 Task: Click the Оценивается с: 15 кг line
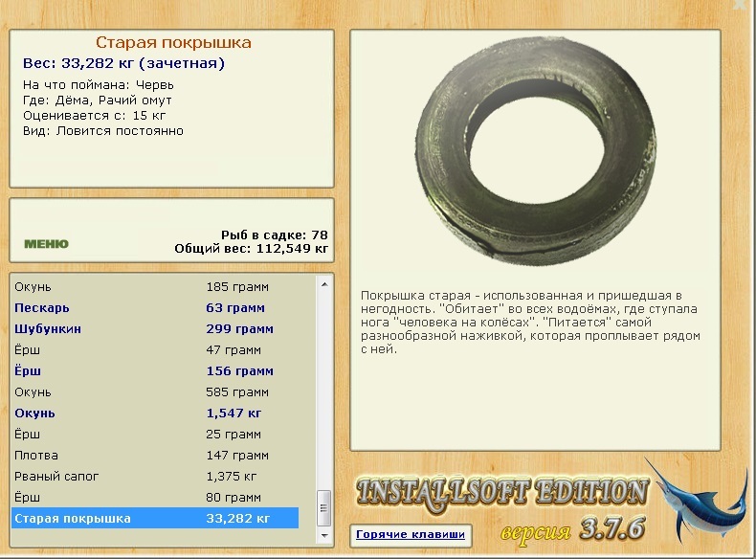[x=95, y=116]
